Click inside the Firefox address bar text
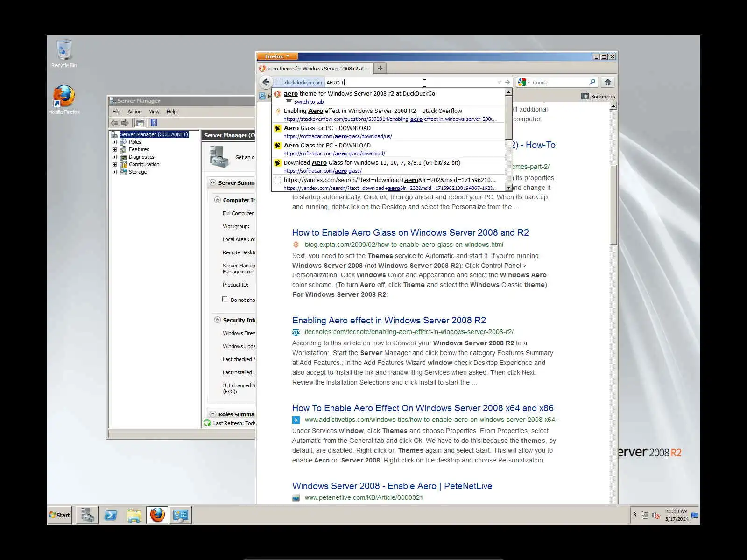The height and width of the screenshot is (560, 747). [410, 82]
